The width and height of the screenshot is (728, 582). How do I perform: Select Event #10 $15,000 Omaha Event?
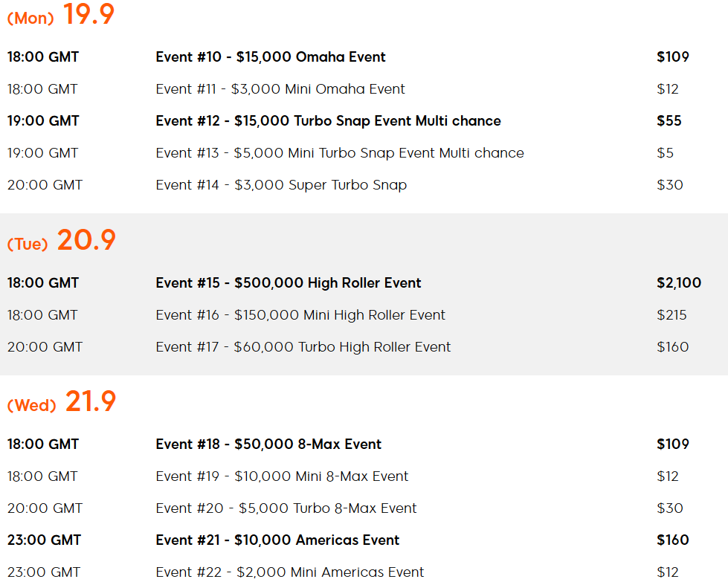pyautogui.click(x=271, y=57)
